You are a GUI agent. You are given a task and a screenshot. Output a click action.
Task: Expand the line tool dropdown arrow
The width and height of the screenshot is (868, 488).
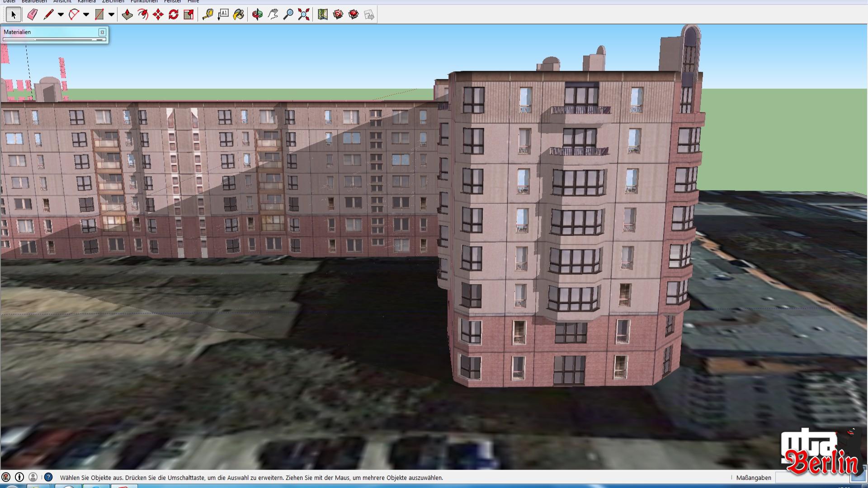[61, 15]
